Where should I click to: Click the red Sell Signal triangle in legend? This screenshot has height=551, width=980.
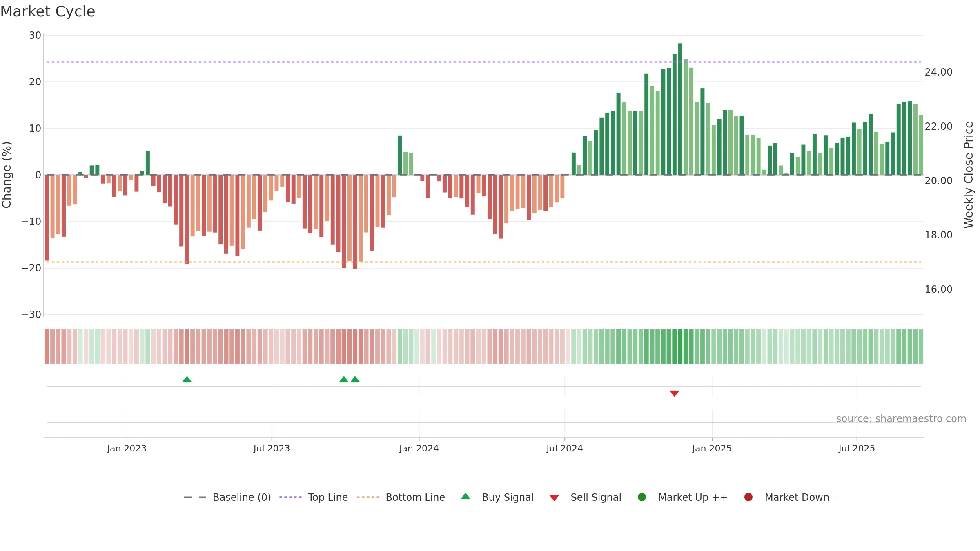coord(554,498)
